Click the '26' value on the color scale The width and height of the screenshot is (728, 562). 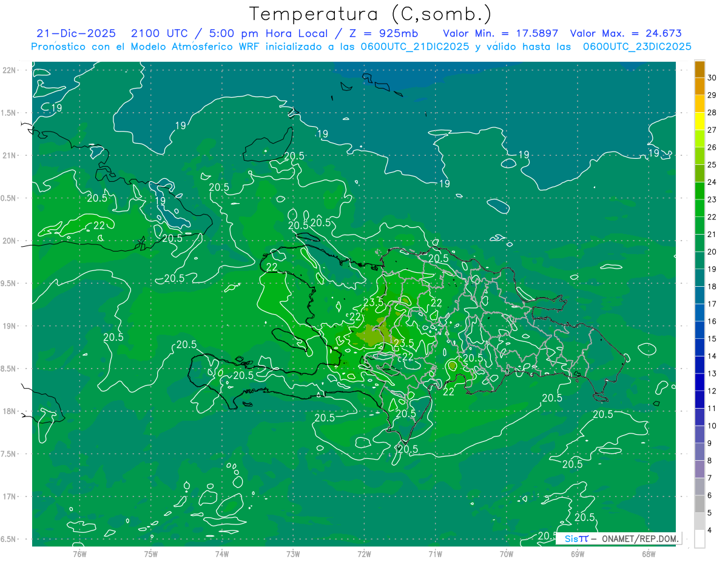click(x=712, y=147)
